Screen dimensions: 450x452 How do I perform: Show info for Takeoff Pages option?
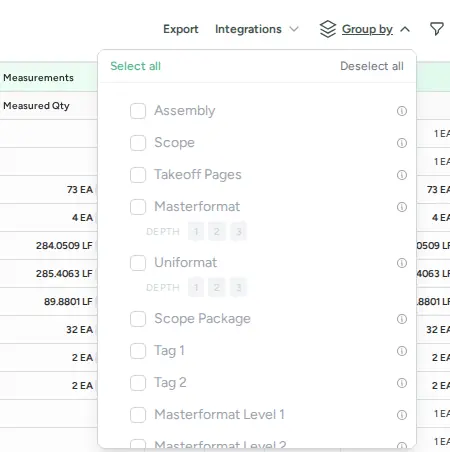pyautogui.click(x=402, y=175)
